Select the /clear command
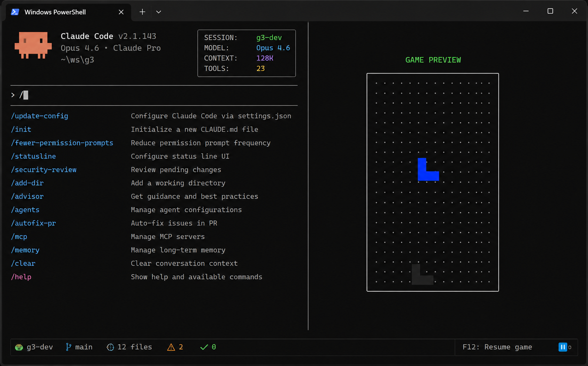 (x=23, y=263)
